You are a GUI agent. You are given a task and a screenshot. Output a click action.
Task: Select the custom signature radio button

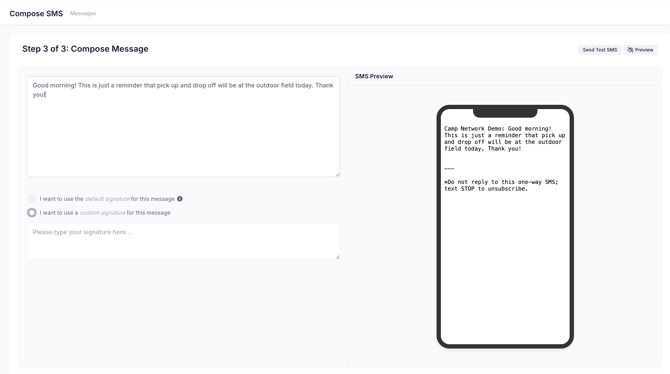point(32,212)
